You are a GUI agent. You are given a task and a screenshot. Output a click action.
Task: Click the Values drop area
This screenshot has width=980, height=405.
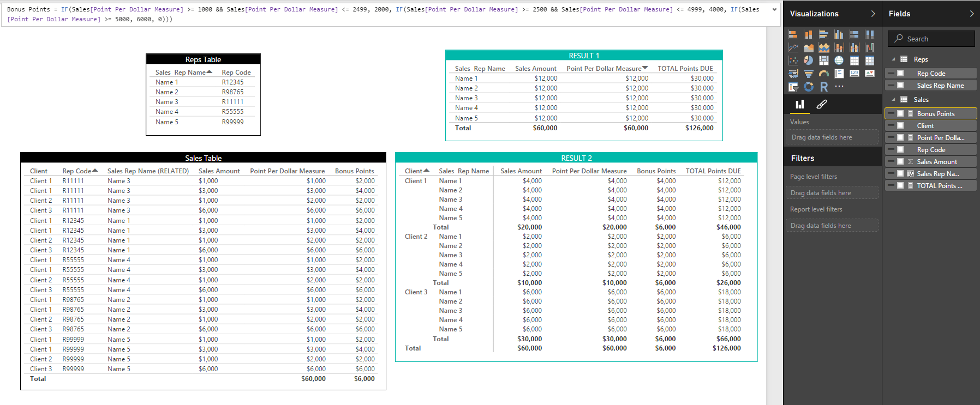coord(832,137)
